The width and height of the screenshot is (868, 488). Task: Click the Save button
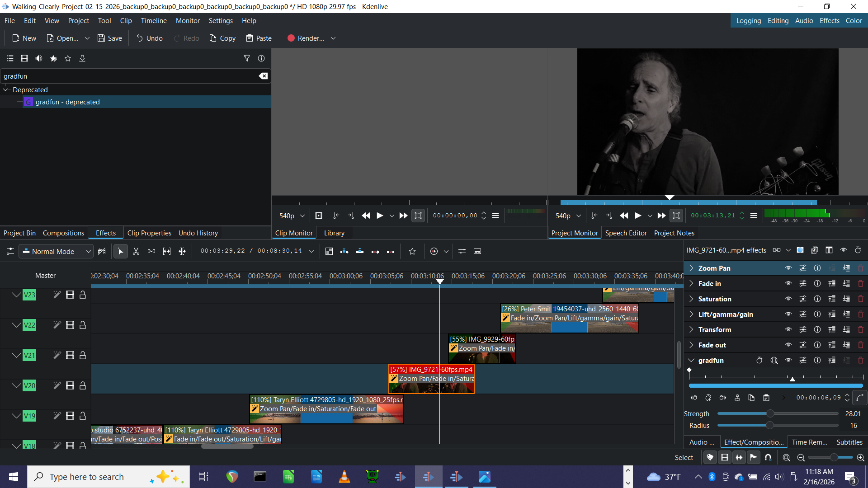110,38
